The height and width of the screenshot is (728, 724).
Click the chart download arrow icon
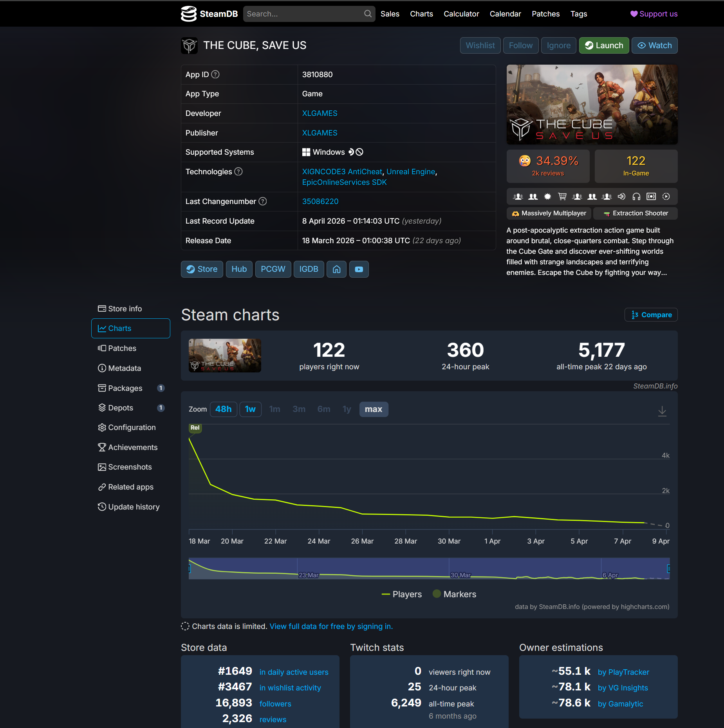pos(662,411)
